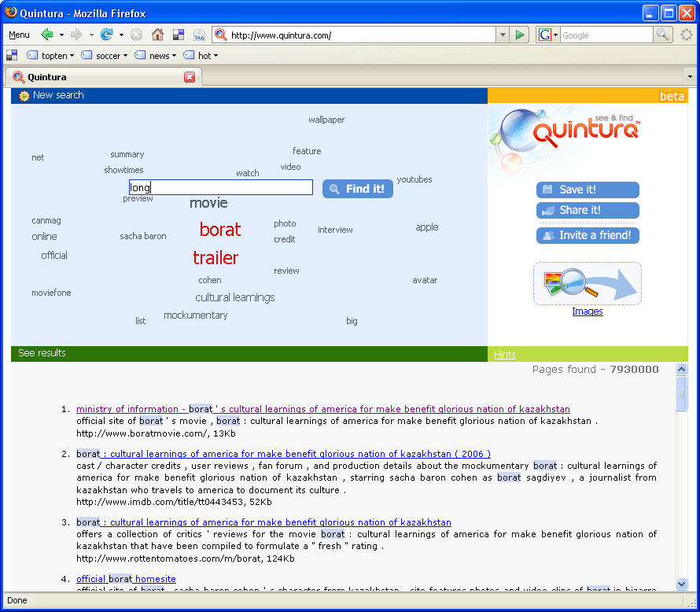The width and height of the screenshot is (700, 612).
Task: Click the "mockumentary" tag
Action: pos(196,315)
